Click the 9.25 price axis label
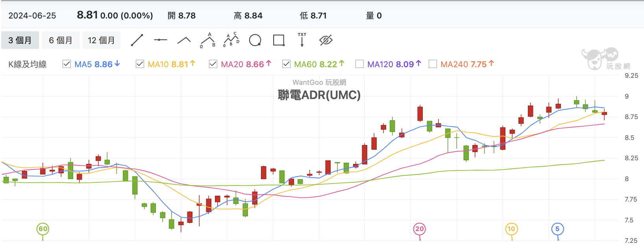 click(631, 75)
